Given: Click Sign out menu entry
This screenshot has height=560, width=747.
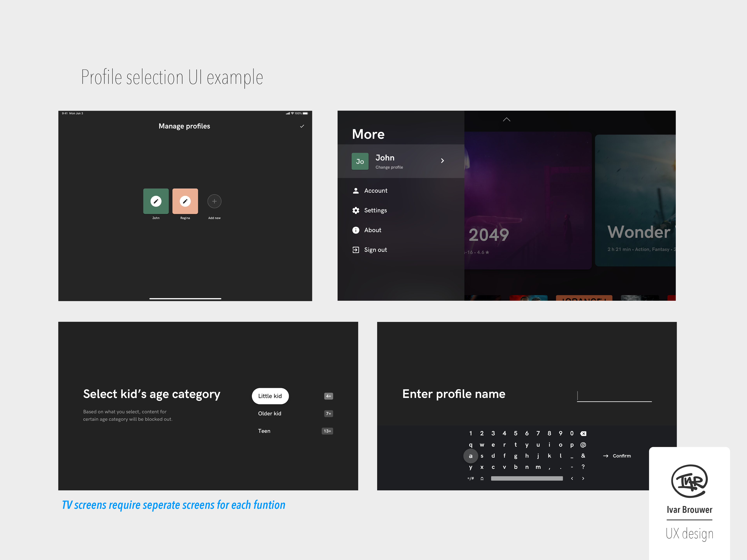Looking at the screenshot, I should click(375, 250).
